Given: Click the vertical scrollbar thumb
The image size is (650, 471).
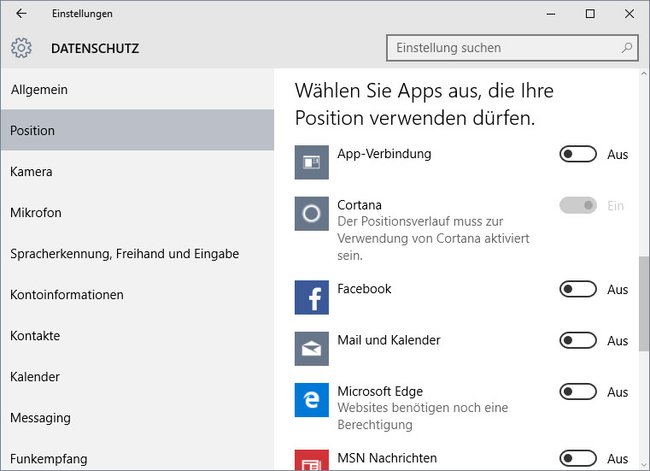Looking at the screenshot, I should tap(644, 304).
